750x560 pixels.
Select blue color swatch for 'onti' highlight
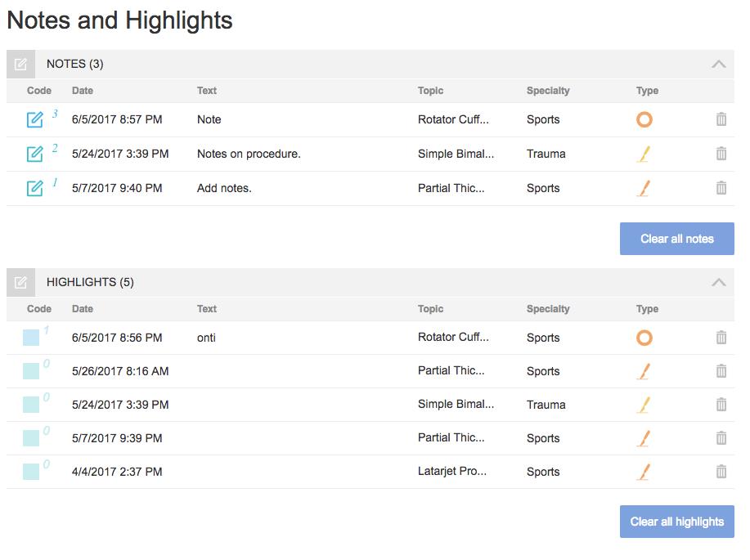pos(31,338)
